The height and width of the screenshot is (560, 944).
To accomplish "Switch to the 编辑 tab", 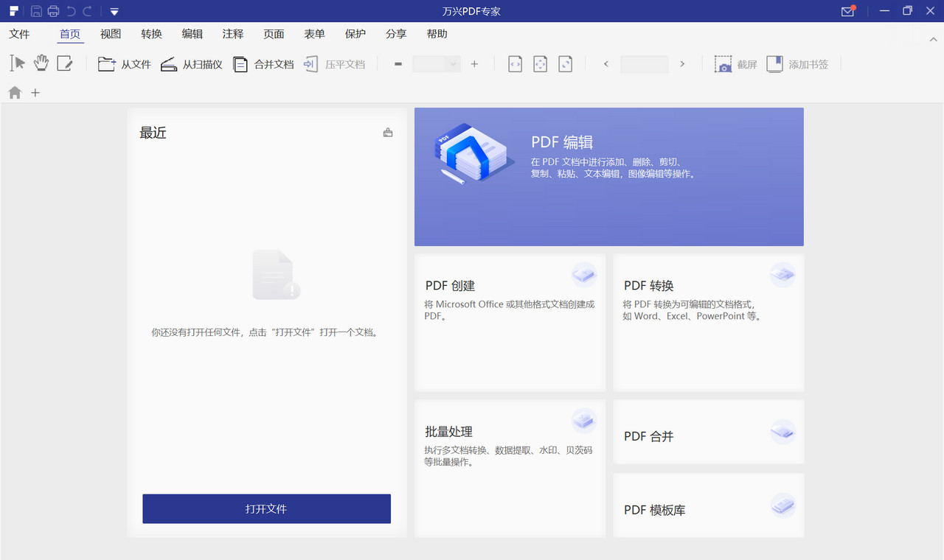I will [x=192, y=34].
